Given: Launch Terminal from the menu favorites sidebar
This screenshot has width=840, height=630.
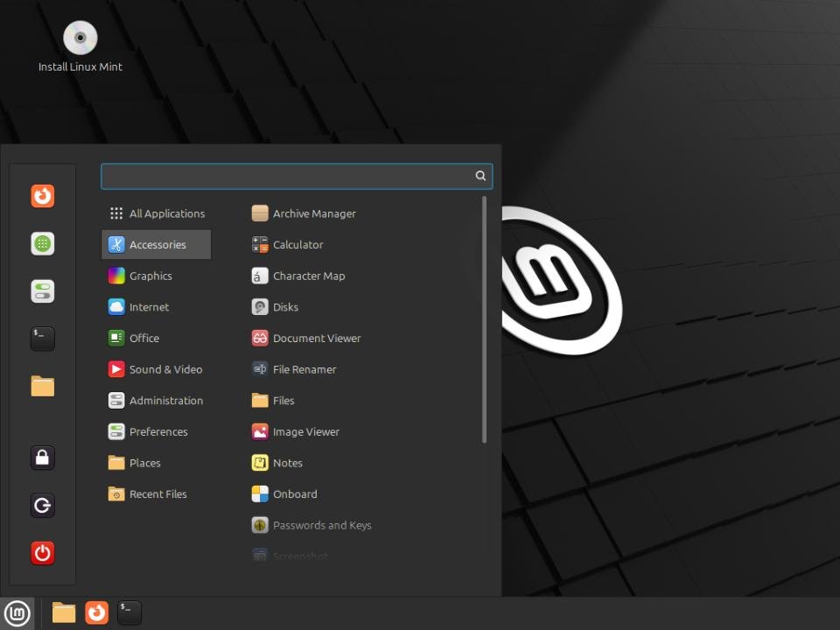Looking at the screenshot, I should [42, 339].
